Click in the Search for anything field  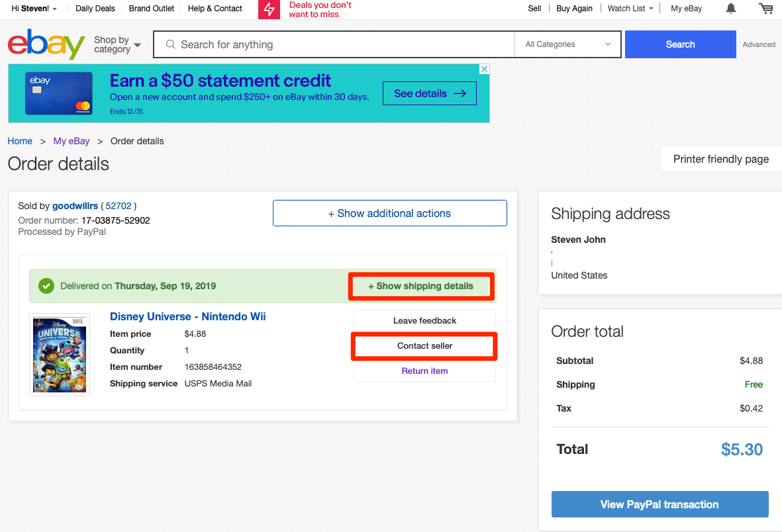(334, 44)
